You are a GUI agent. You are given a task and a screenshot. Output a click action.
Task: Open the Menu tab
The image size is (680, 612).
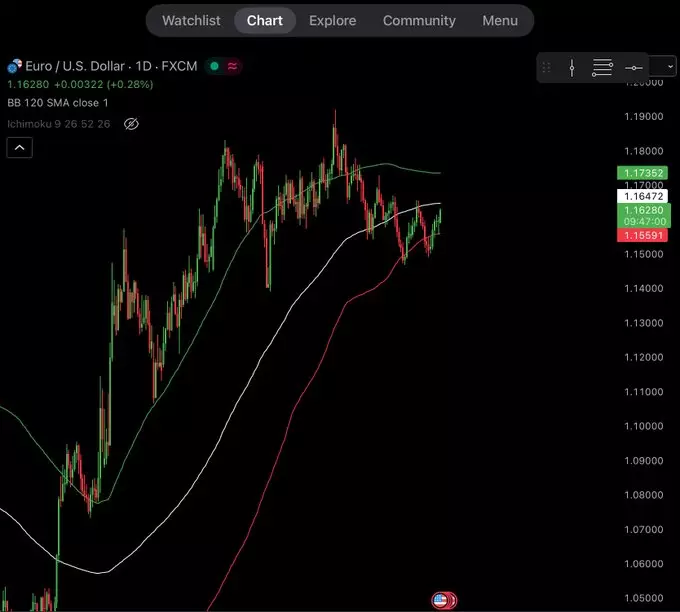point(500,20)
